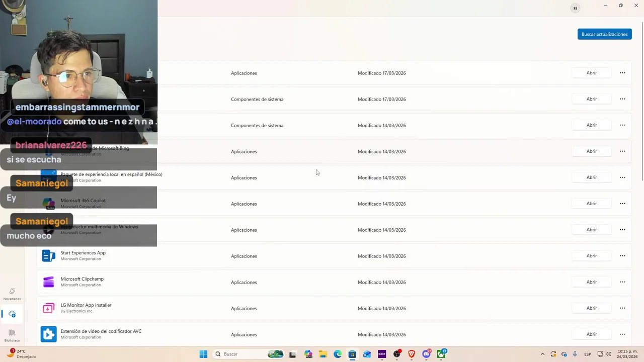The width and height of the screenshot is (644, 362).
Task: Open the Componentes de sistema 17/03/2026 app
Action: pyautogui.click(x=591, y=99)
